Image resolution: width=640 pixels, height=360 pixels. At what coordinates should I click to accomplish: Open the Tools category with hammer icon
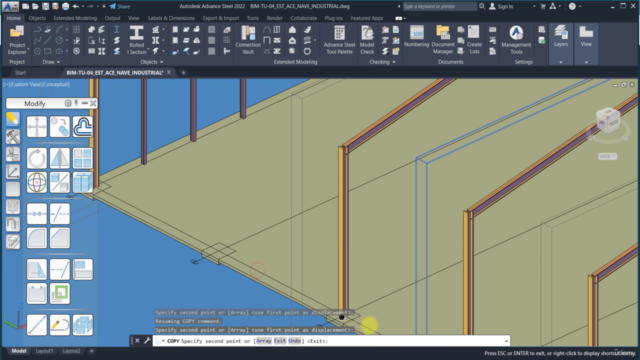tap(13, 137)
